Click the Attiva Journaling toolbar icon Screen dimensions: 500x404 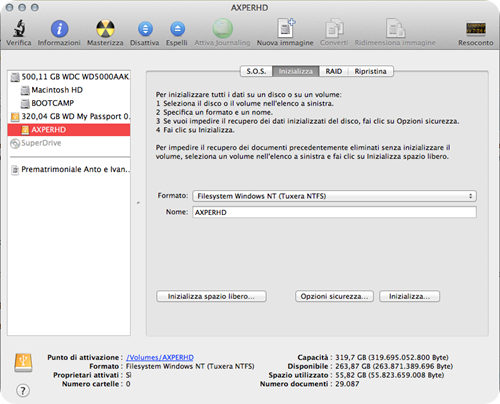click(223, 28)
